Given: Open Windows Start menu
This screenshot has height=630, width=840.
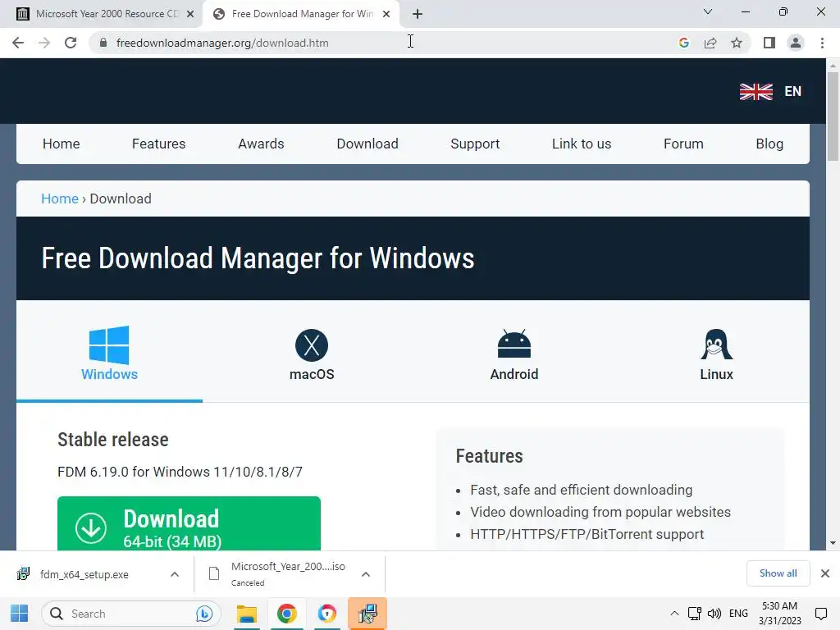Looking at the screenshot, I should [x=20, y=614].
